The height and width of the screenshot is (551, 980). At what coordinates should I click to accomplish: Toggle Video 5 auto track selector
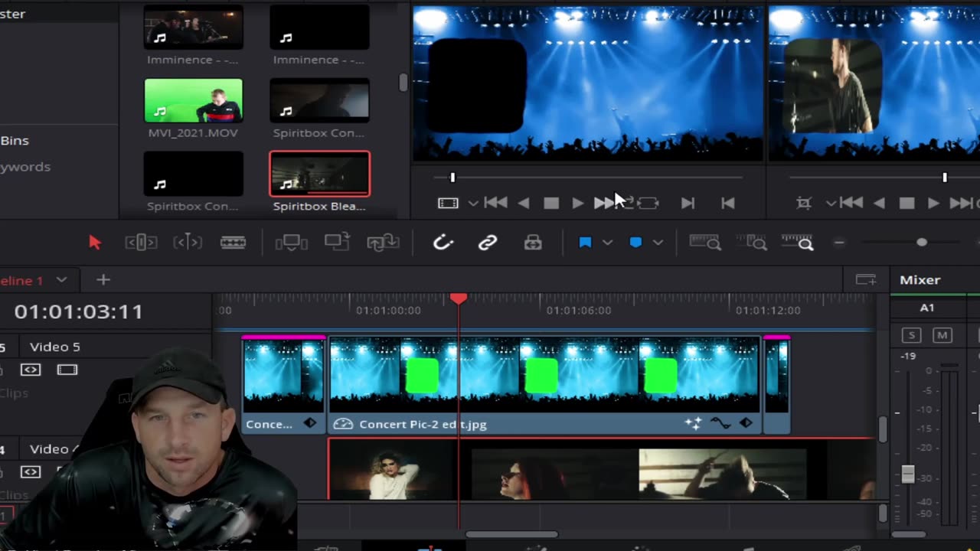pyautogui.click(x=31, y=370)
